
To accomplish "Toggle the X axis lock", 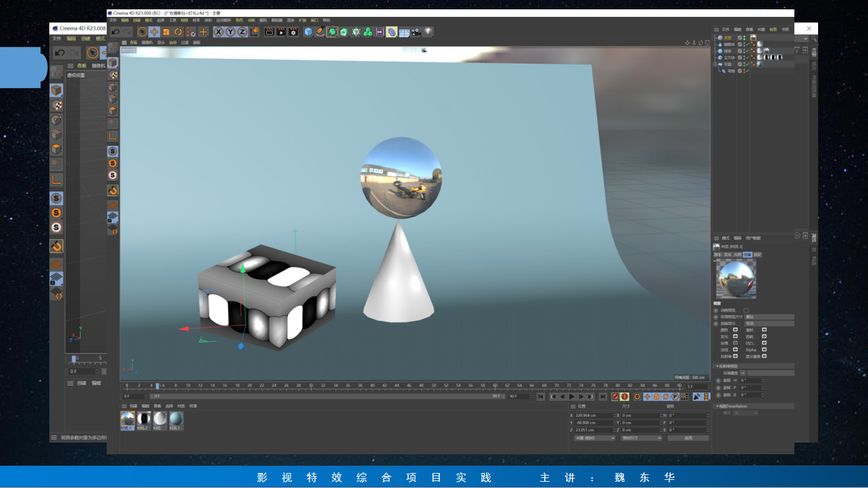I will (x=218, y=32).
